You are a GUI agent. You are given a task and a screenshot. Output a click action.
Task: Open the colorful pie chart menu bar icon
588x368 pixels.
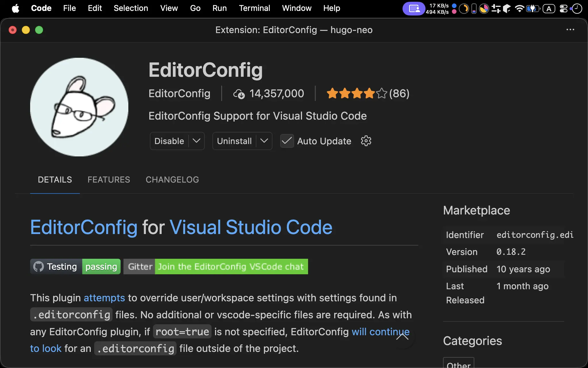(x=484, y=9)
